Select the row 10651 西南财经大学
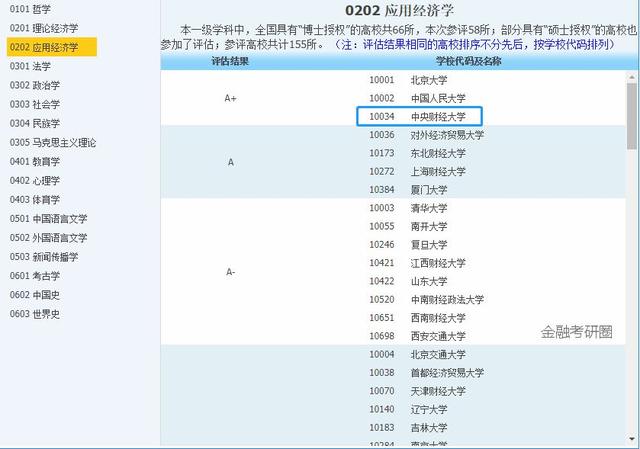640x449 pixels. 417,318
